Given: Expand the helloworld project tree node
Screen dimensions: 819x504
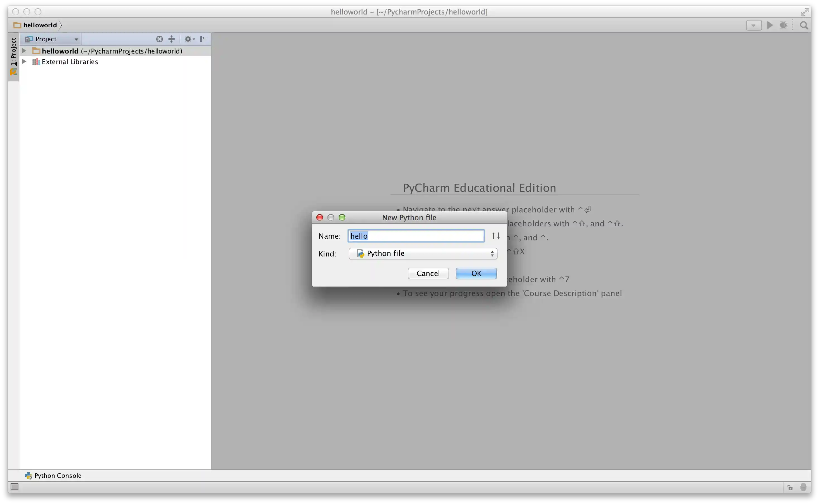Looking at the screenshot, I should tap(24, 51).
